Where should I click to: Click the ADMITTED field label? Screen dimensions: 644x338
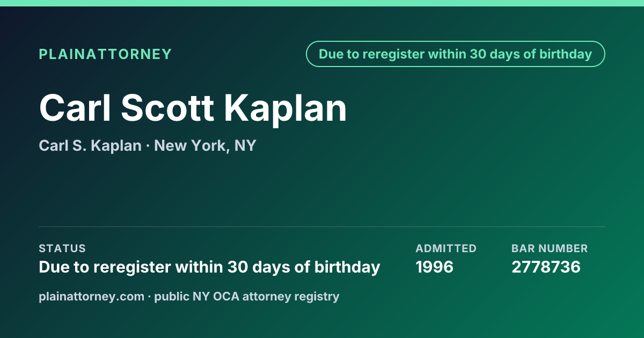(x=446, y=248)
